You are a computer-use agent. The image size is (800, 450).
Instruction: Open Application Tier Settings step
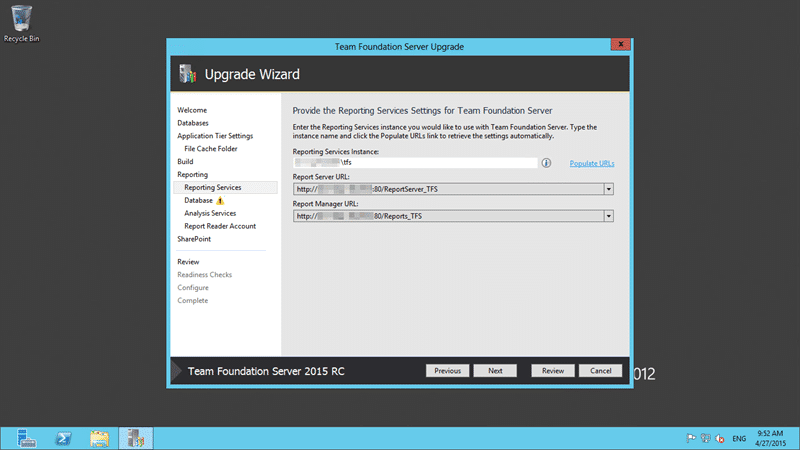pos(215,136)
